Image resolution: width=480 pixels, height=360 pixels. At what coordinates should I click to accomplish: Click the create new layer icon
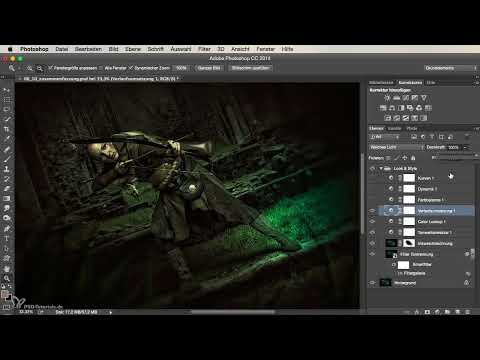458,312
